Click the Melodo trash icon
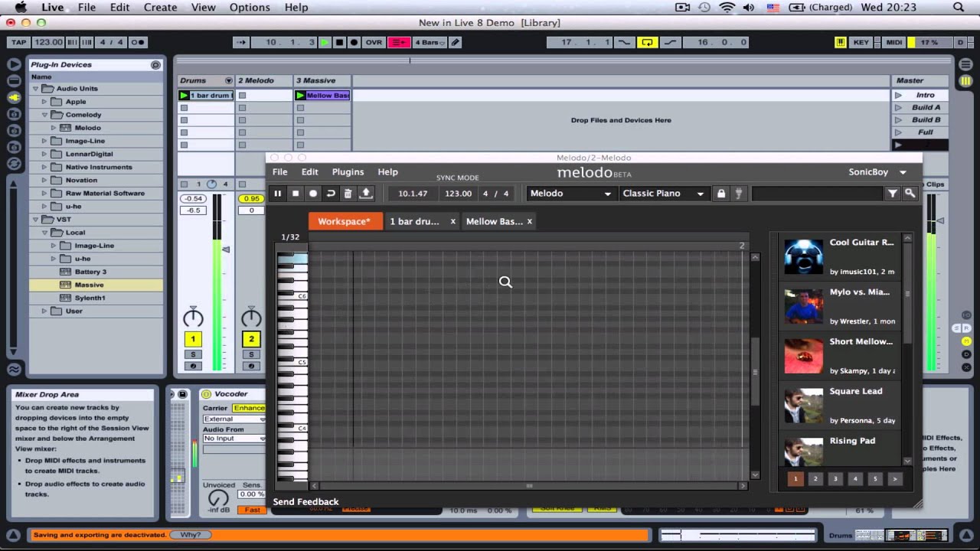Viewport: 980px width, 551px height. [x=348, y=194]
